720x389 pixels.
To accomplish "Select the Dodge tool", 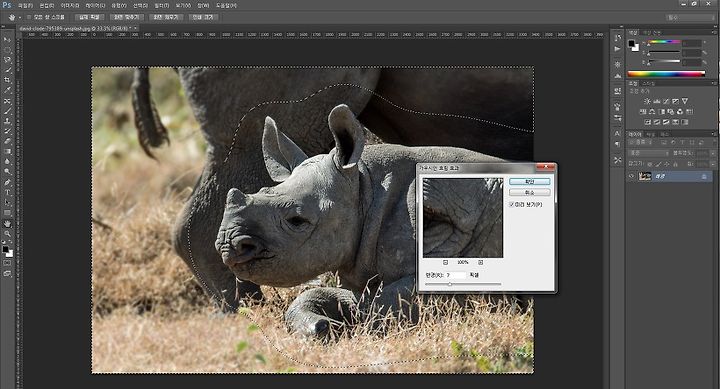I will (7, 171).
